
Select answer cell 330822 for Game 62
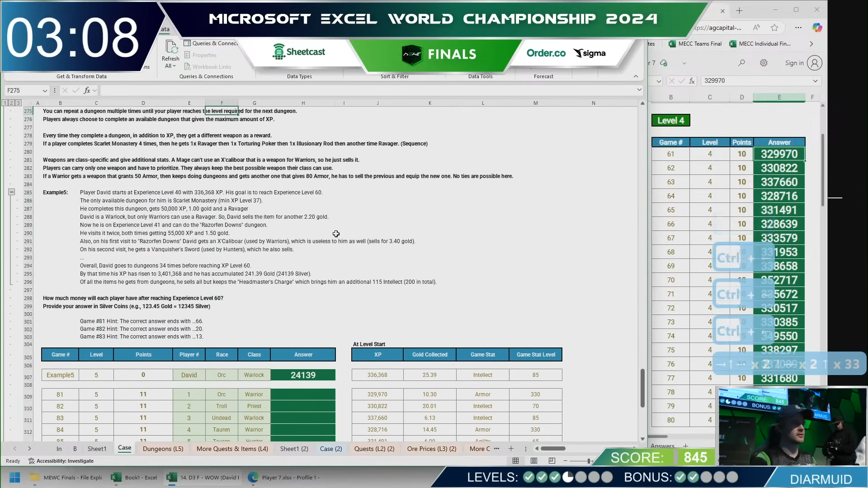(779, 168)
